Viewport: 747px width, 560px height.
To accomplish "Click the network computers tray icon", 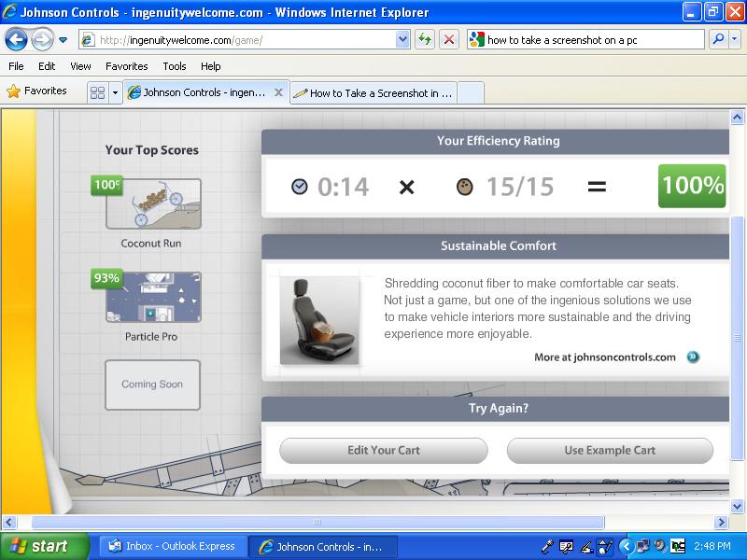I will click(643, 546).
